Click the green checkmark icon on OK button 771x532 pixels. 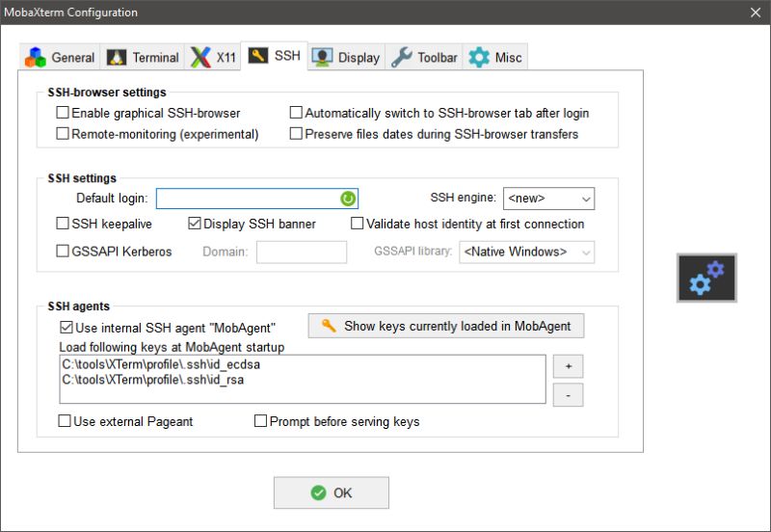point(319,492)
